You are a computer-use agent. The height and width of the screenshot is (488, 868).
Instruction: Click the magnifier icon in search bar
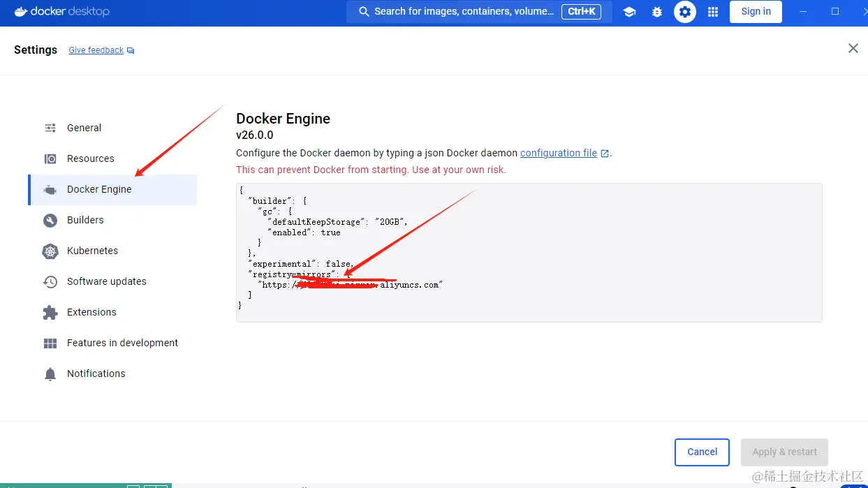click(x=364, y=12)
